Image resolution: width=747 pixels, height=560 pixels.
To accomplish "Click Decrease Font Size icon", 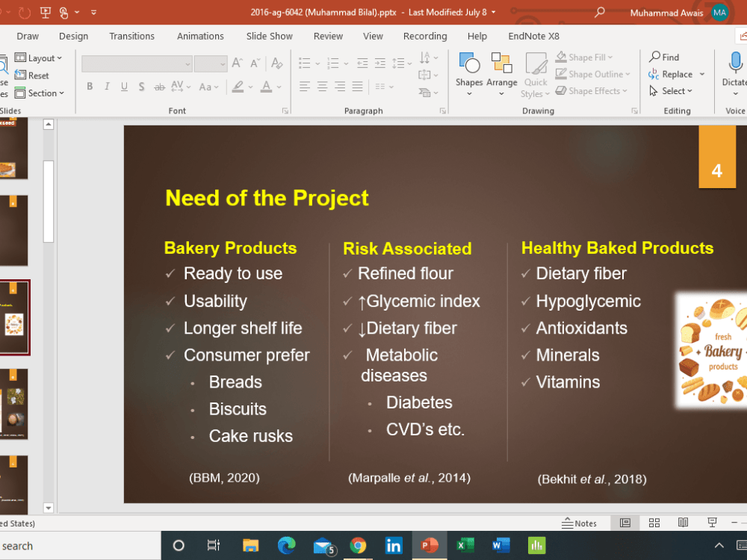I will [255, 63].
